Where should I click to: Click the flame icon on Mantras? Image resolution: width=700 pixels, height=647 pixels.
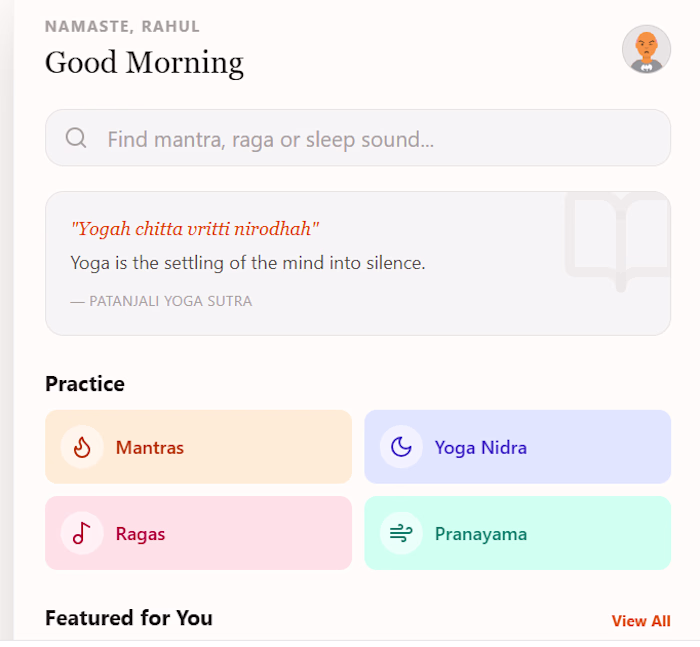pyautogui.click(x=82, y=447)
